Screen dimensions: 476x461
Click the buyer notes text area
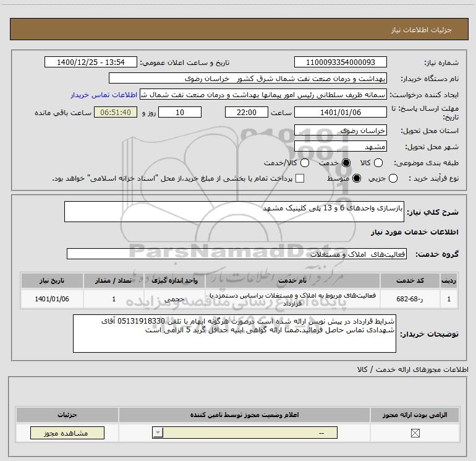click(234, 334)
